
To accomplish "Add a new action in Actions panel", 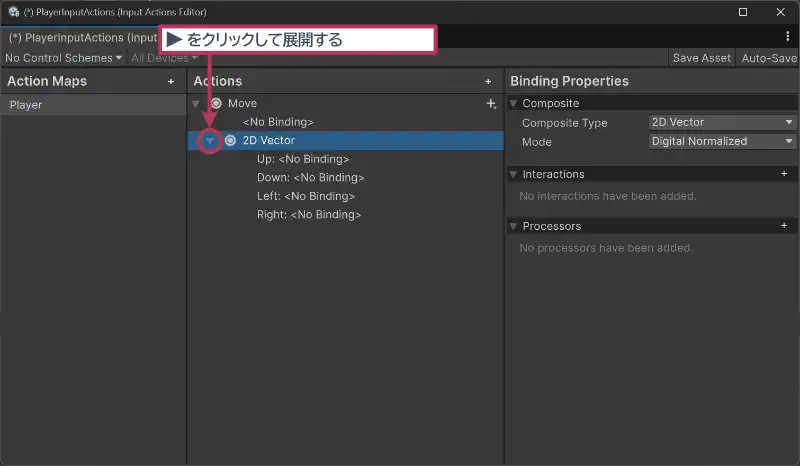I will (488, 81).
